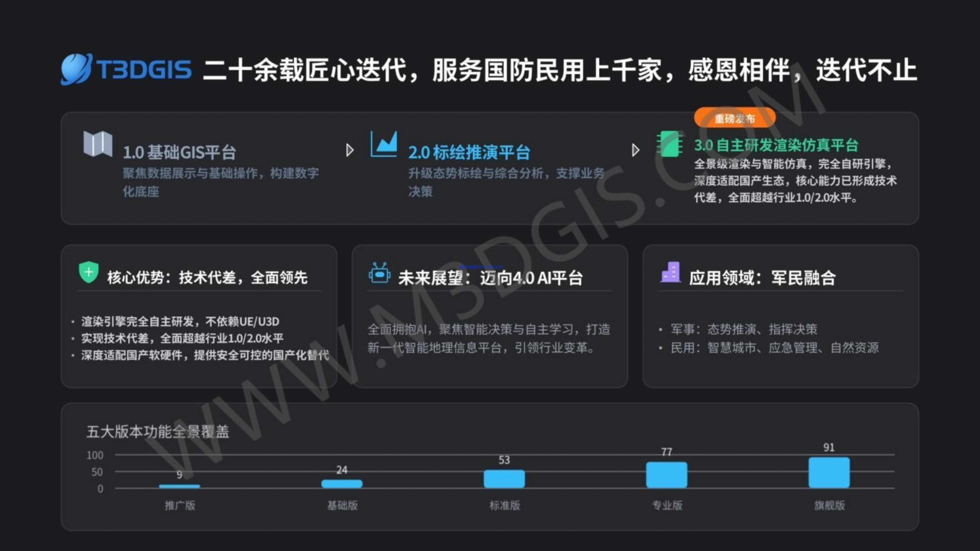Image resolution: width=980 pixels, height=551 pixels.
Task: Click the green shield icon by 核心优势
Action: (89, 272)
